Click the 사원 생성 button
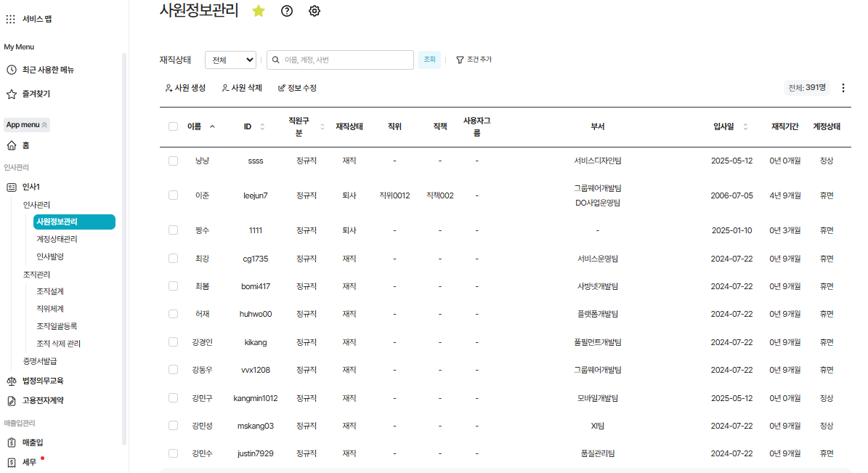Screen dimensions: 868x473 (185, 88)
